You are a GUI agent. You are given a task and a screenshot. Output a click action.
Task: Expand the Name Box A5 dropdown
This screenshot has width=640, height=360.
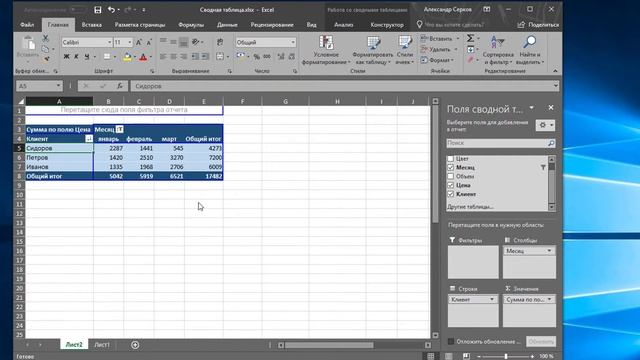pos(58,86)
